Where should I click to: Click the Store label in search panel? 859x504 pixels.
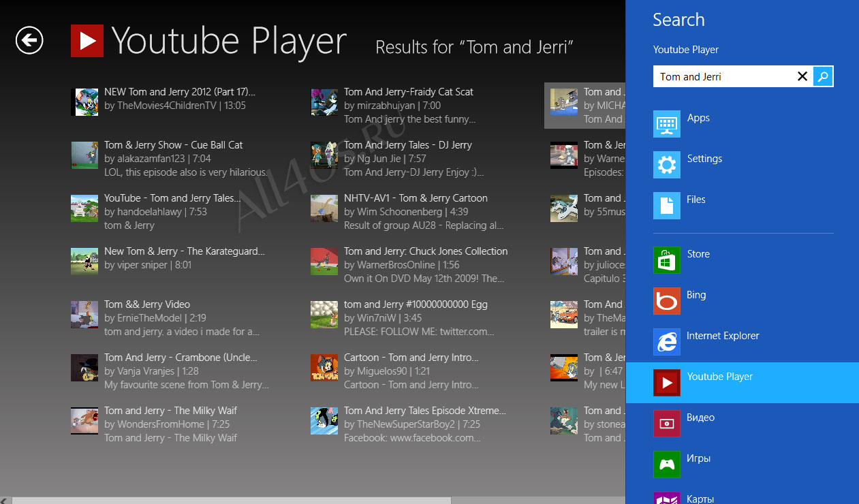point(698,254)
